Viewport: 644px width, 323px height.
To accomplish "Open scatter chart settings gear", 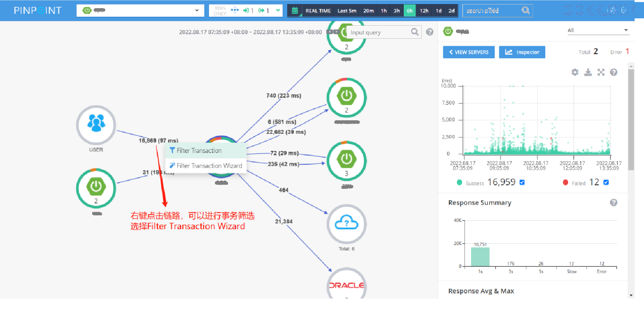I will pos(575,72).
